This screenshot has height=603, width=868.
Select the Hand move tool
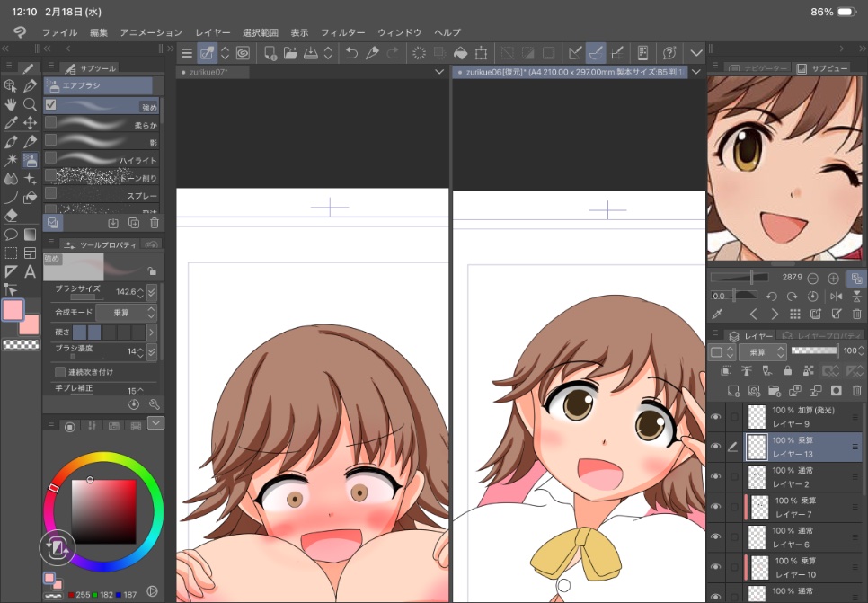pyautogui.click(x=11, y=104)
